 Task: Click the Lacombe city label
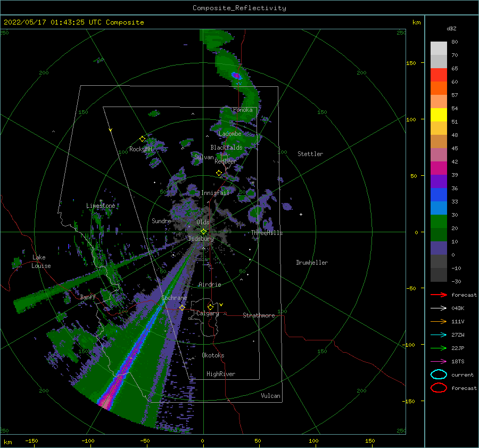click(x=230, y=134)
